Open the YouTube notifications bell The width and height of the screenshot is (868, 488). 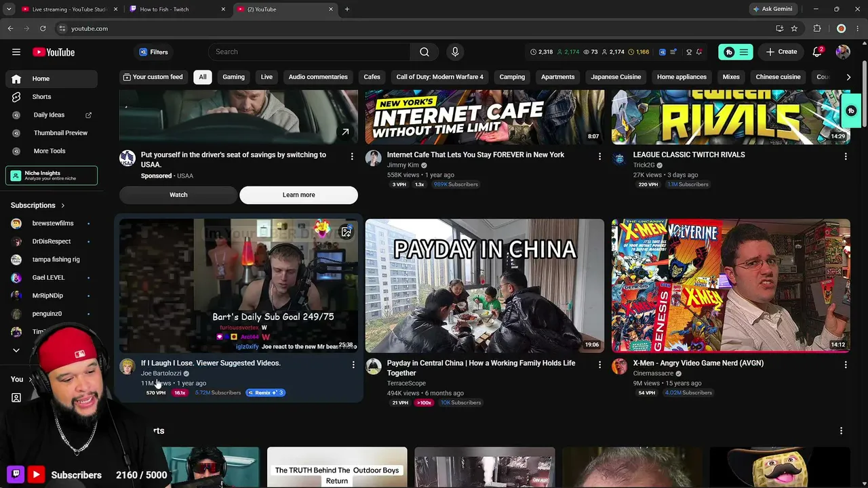818,52
